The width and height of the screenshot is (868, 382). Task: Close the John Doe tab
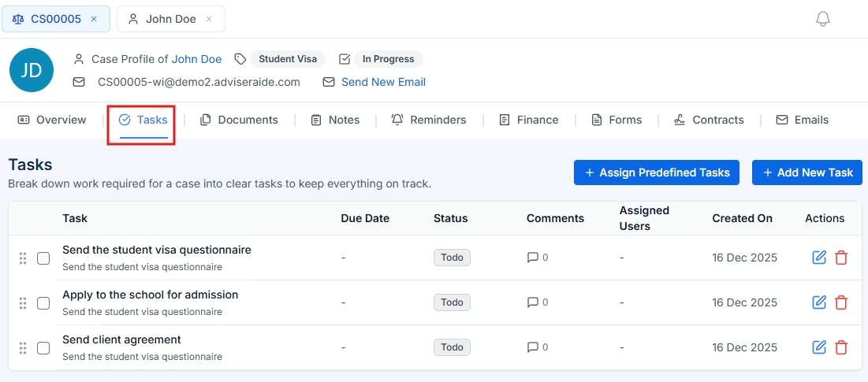coord(209,19)
